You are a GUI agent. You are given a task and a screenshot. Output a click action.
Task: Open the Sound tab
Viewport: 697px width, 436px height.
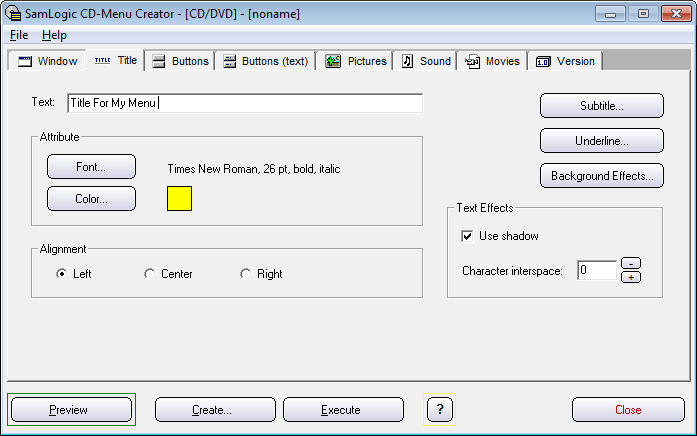point(425,61)
